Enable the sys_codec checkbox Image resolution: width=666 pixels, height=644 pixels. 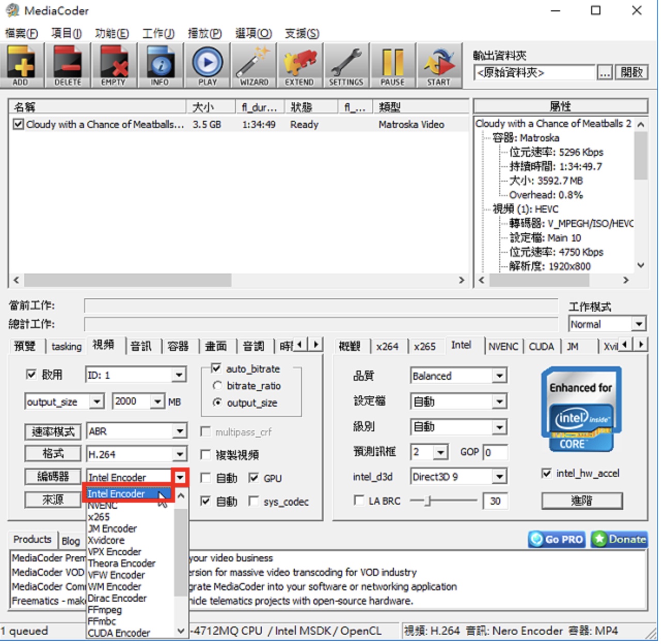[x=253, y=501]
